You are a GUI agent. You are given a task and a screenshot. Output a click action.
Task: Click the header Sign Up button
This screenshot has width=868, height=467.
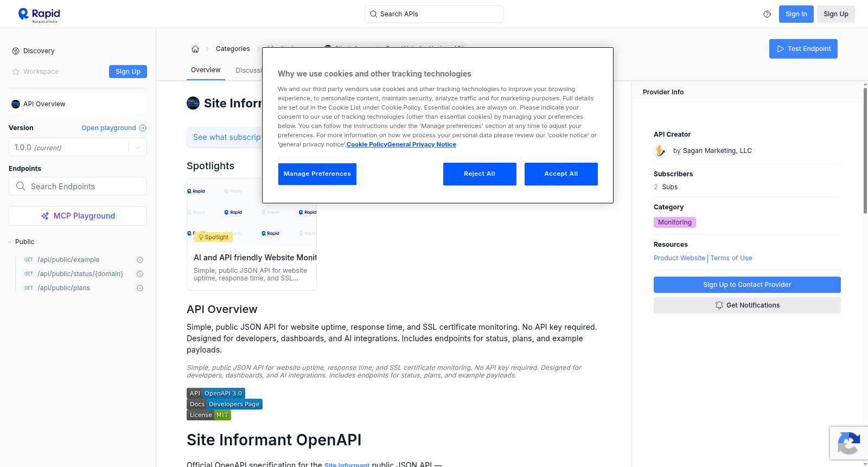[836, 14]
